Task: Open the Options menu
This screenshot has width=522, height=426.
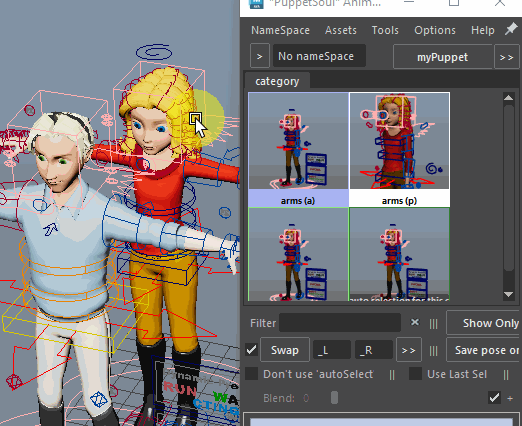Action: tap(435, 30)
